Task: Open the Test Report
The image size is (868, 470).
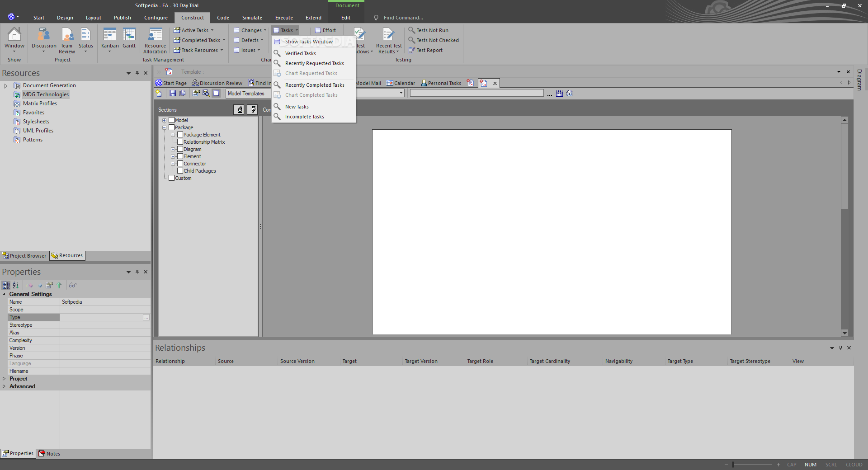Action: click(x=425, y=50)
